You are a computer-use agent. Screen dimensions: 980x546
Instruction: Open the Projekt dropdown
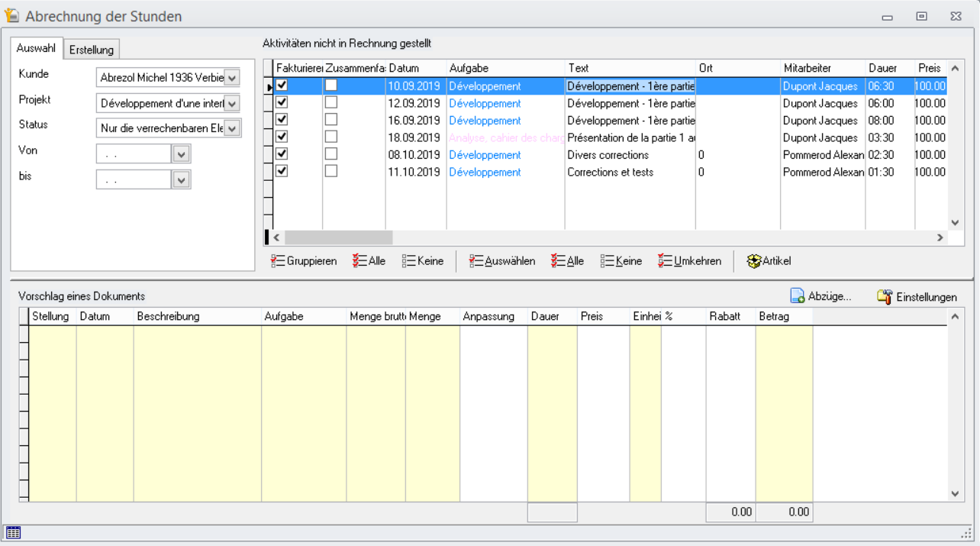tap(233, 103)
